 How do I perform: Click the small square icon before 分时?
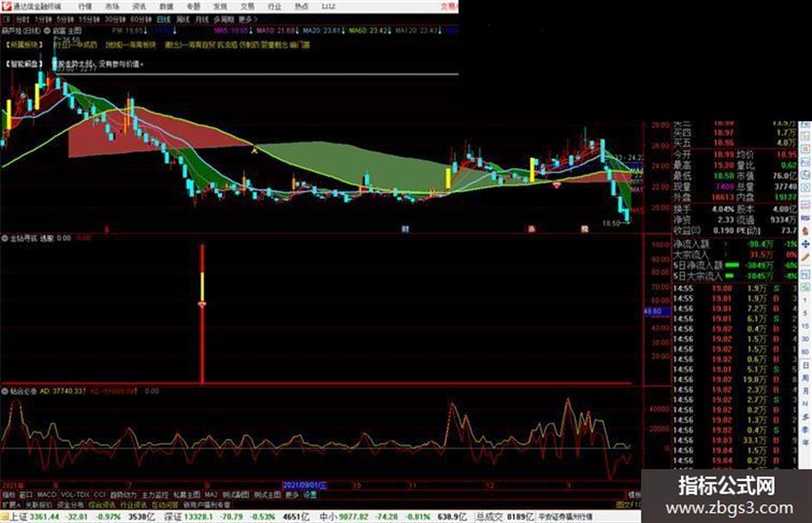coord(7,19)
